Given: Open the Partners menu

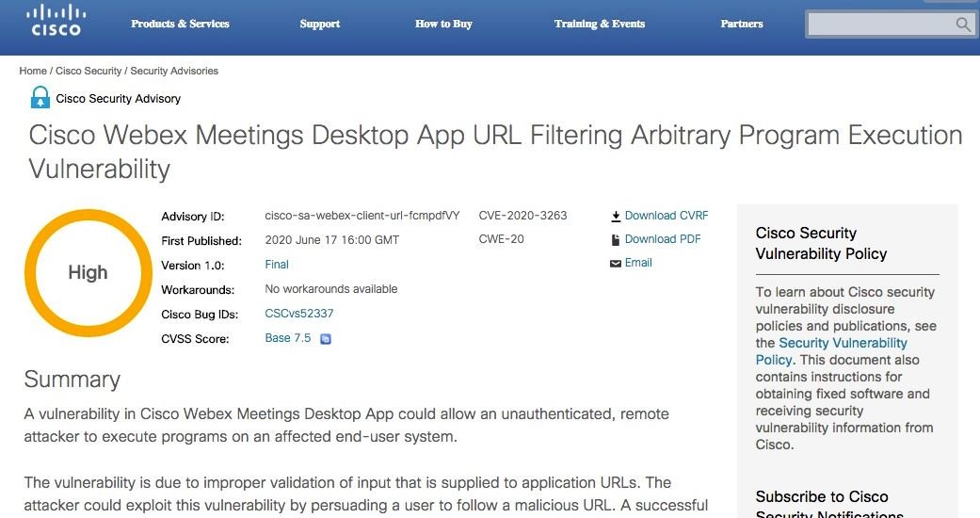Looking at the screenshot, I should coord(742,24).
